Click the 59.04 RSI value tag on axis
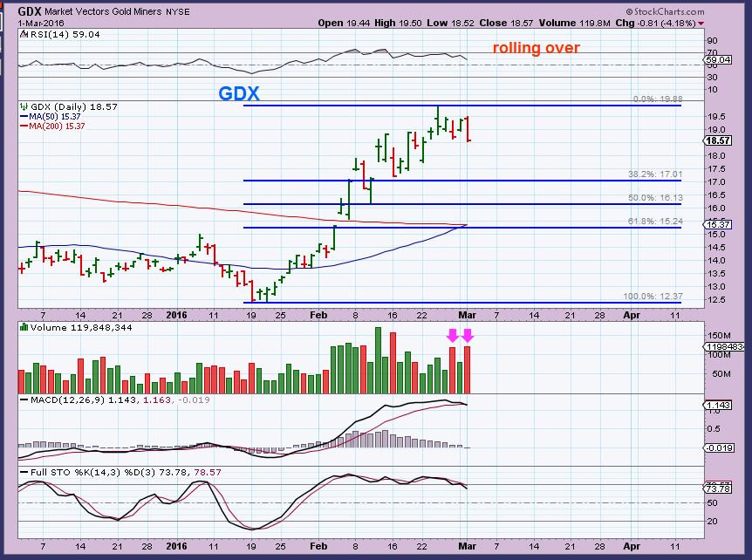 (718, 60)
